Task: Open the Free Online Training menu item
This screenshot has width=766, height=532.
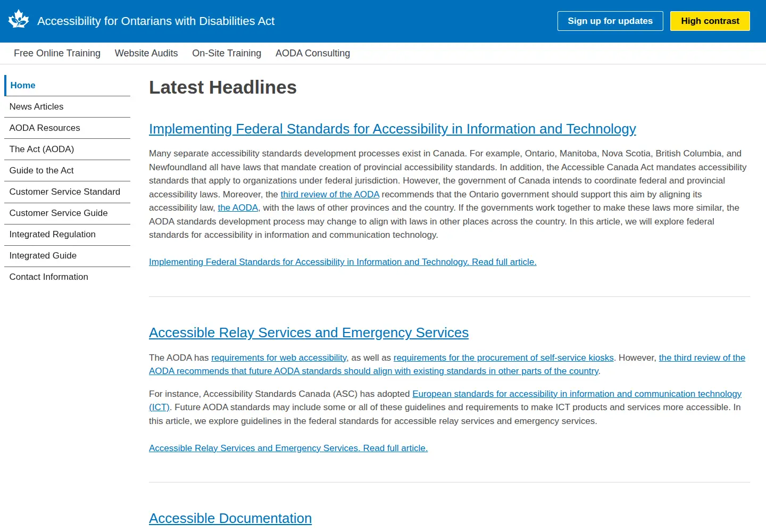Action: pos(57,53)
